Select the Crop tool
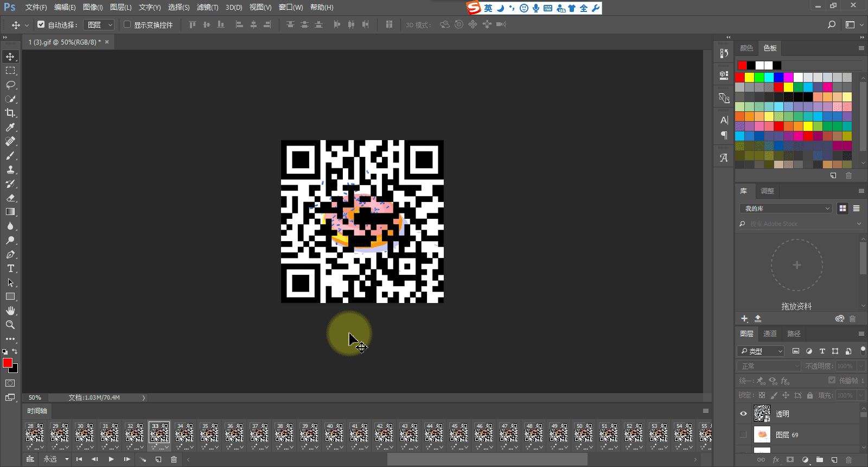 click(x=10, y=113)
